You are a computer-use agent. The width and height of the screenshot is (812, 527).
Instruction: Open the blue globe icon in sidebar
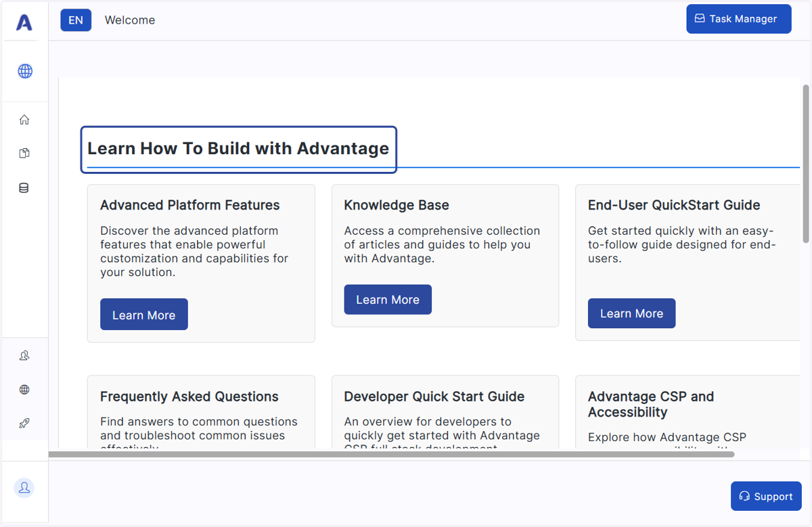point(25,71)
